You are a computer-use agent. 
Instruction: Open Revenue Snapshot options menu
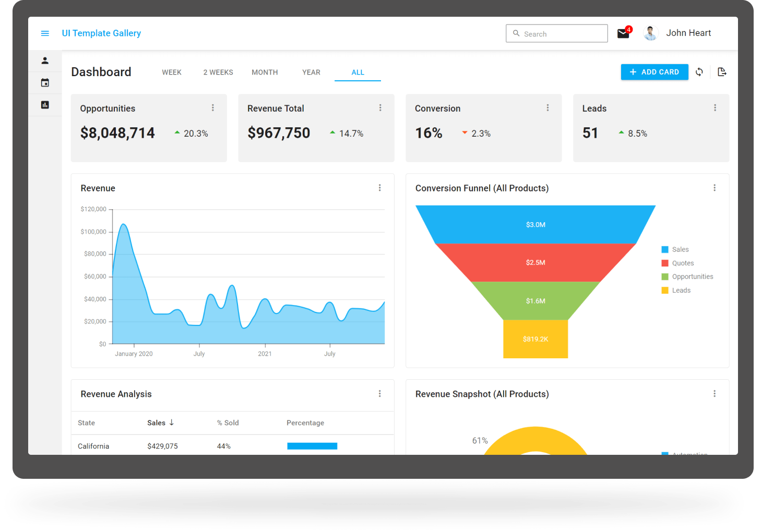[x=715, y=394]
